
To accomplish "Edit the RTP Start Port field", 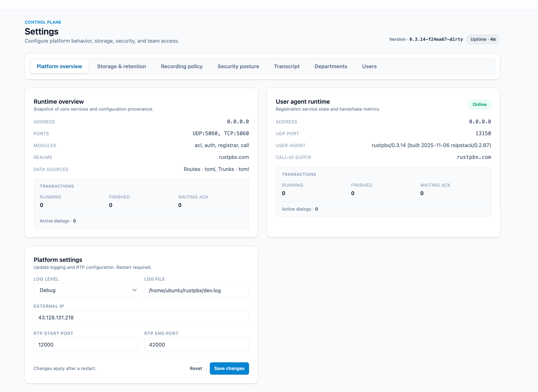I will point(86,344).
